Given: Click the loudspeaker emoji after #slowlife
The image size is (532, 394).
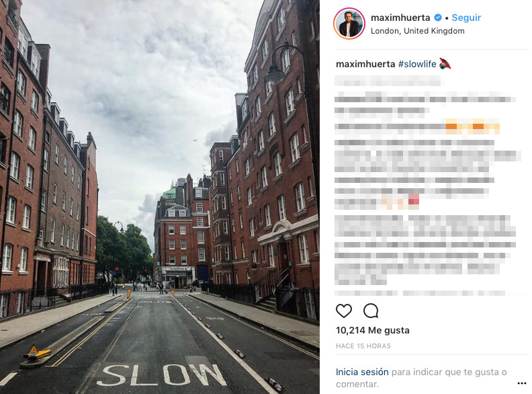Looking at the screenshot, I should pyautogui.click(x=445, y=63).
